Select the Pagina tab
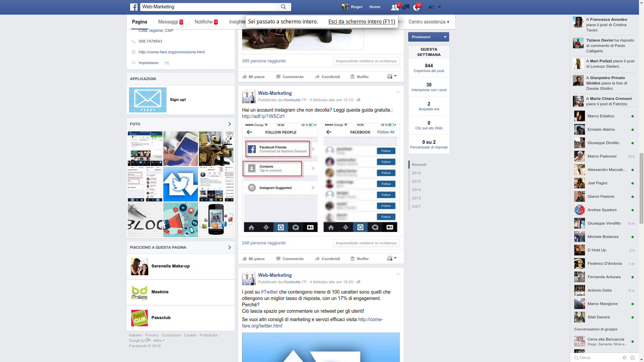 pyautogui.click(x=140, y=22)
